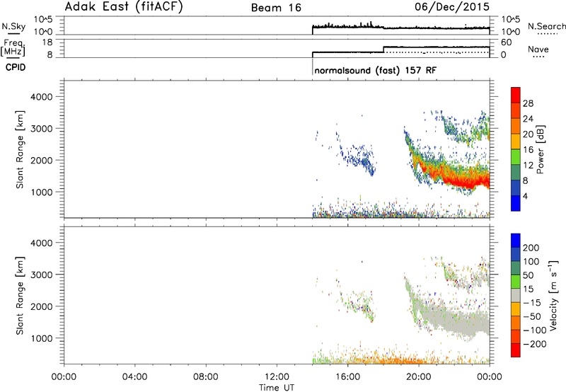Pick the Velocity swatch between -50 and -100
The image size is (566, 392).
pos(516,323)
